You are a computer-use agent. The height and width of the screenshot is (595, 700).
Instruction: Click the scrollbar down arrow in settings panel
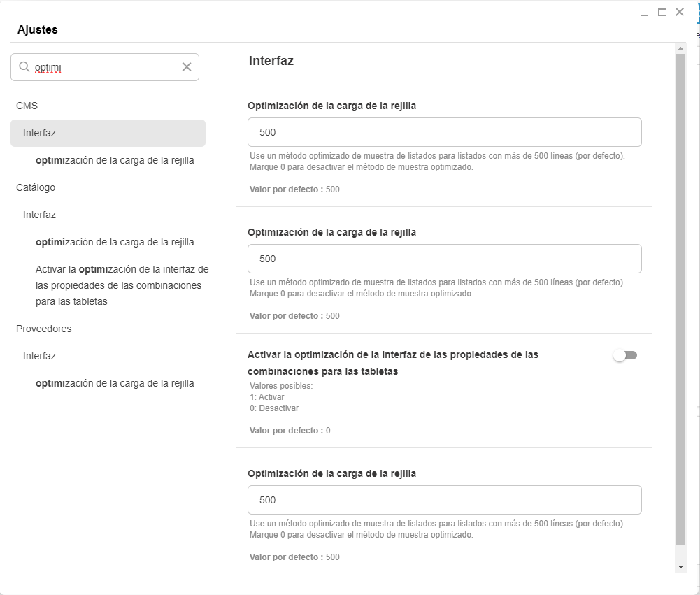(x=680, y=566)
